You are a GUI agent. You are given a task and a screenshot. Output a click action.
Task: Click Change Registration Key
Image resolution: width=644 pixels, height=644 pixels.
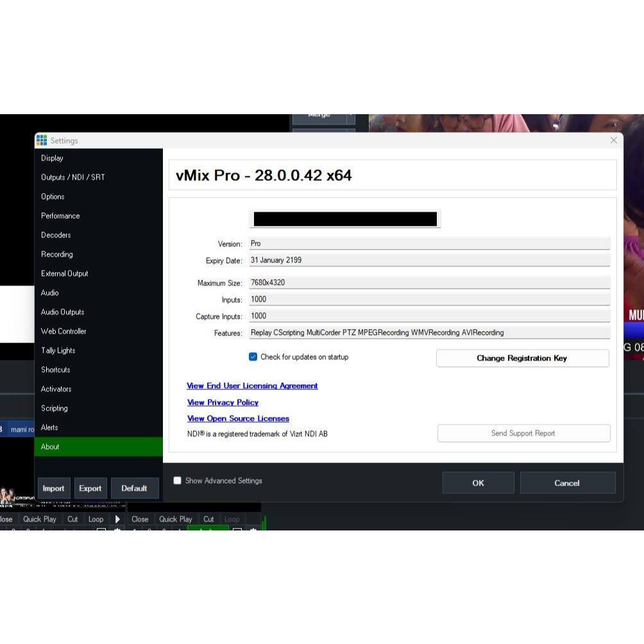pyautogui.click(x=522, y=358)
